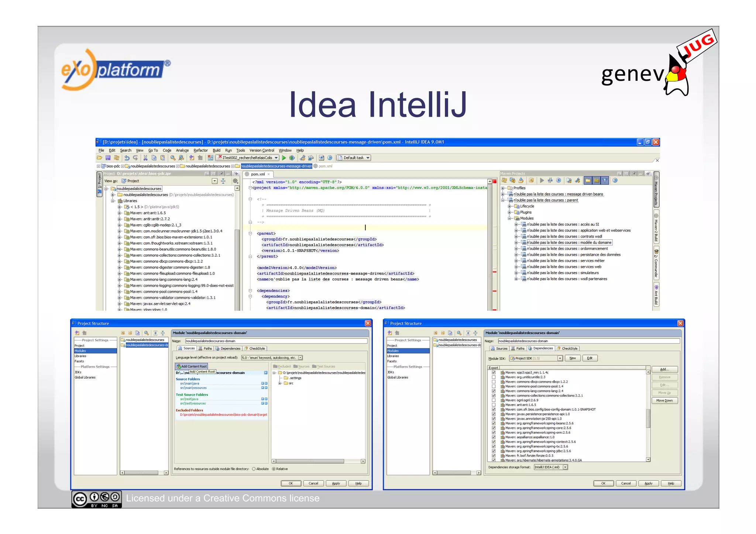This screenshot has height=534, width=756.
Task: Click OK in right Project Structure dialog
Action: pos(604,483)
